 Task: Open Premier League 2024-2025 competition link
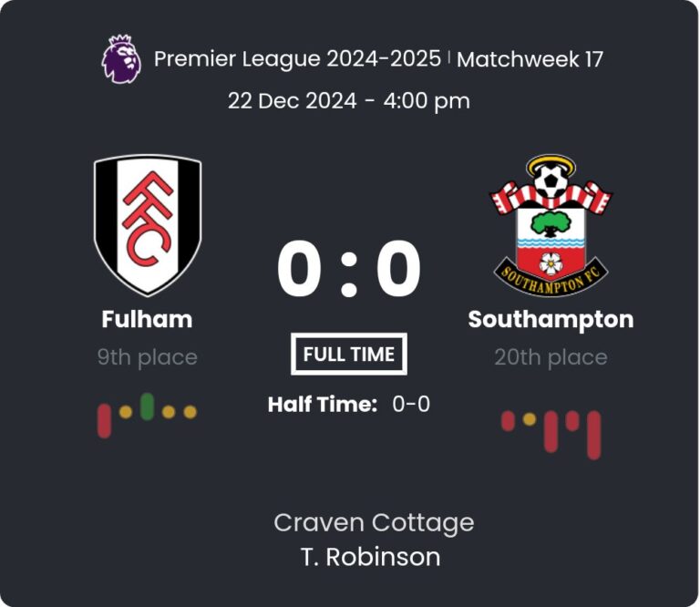[297, 59]
